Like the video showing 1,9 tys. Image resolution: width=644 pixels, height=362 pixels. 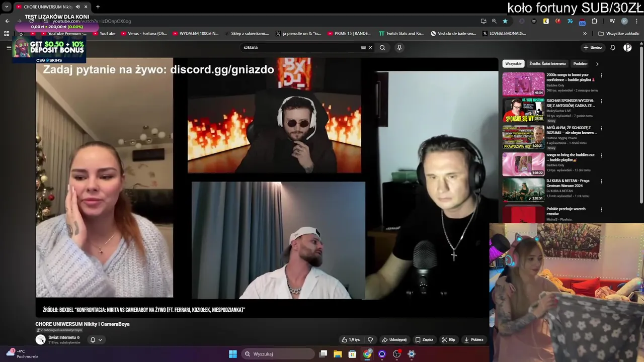tap(351, 339)
